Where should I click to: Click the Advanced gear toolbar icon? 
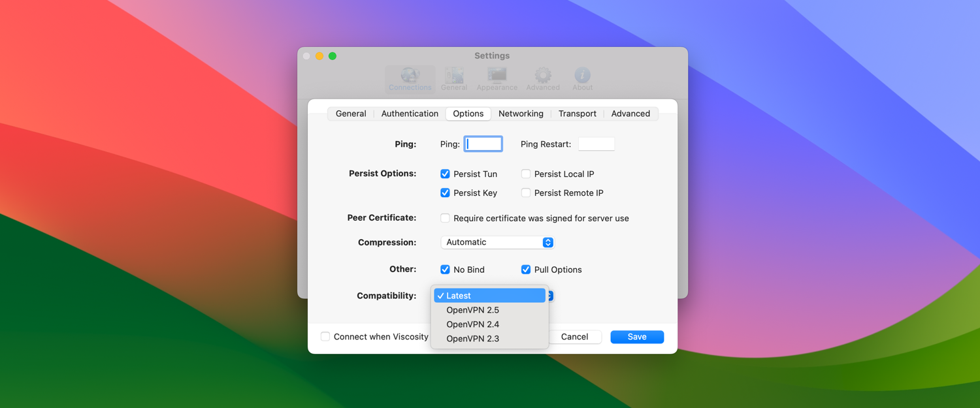(x=543, y=78)
